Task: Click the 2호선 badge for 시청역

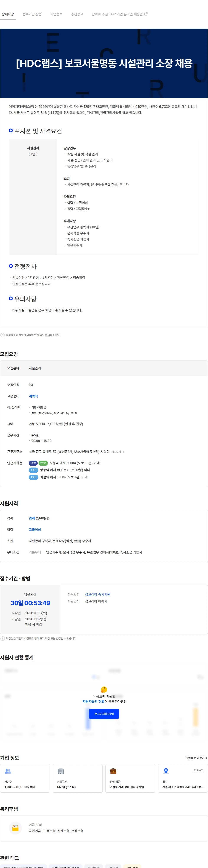Action: coord(43,463)
